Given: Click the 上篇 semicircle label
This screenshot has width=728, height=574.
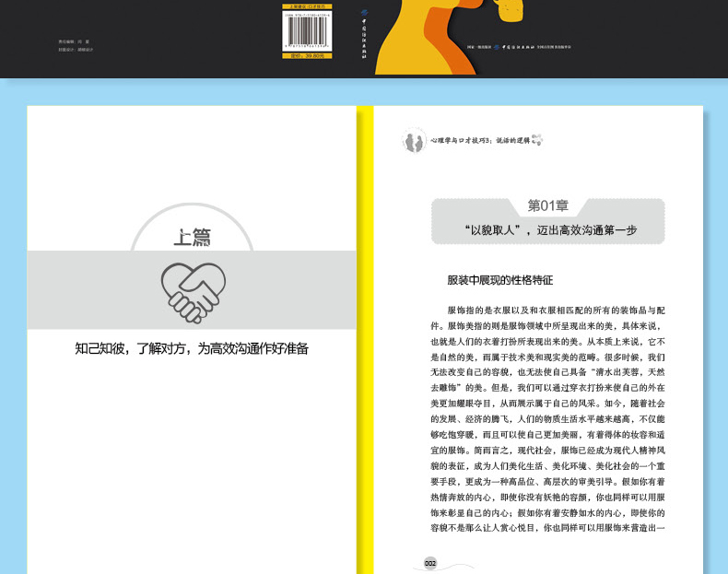Looking at the screenshot, I should coord(193,238).
